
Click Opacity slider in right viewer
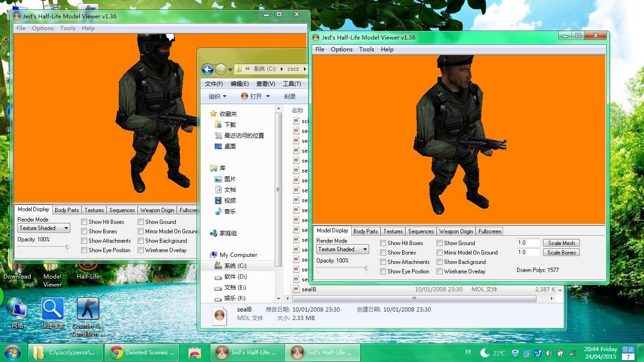click(x=342, y=269)
